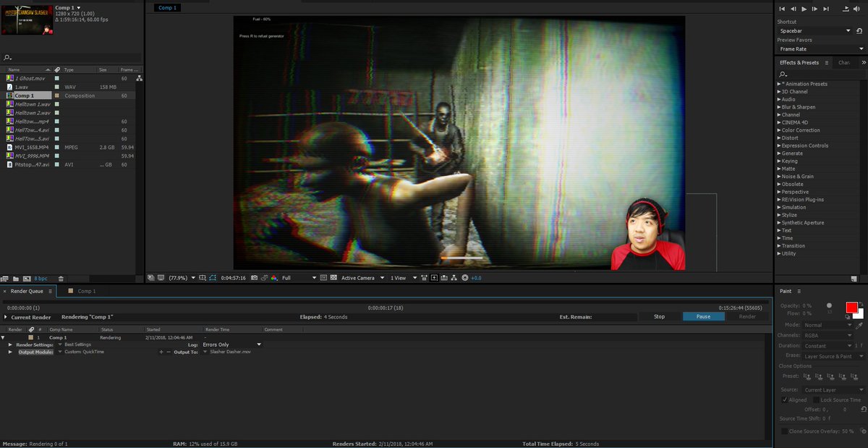Switch to the Render Queue tab

coord(27,291)
